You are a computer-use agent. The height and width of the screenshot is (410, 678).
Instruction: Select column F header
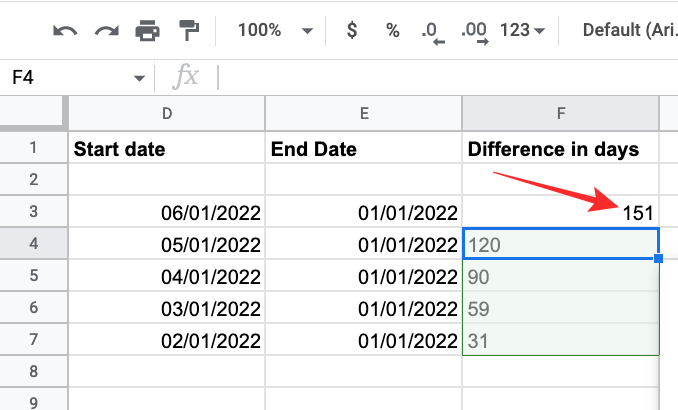point(561,115)
